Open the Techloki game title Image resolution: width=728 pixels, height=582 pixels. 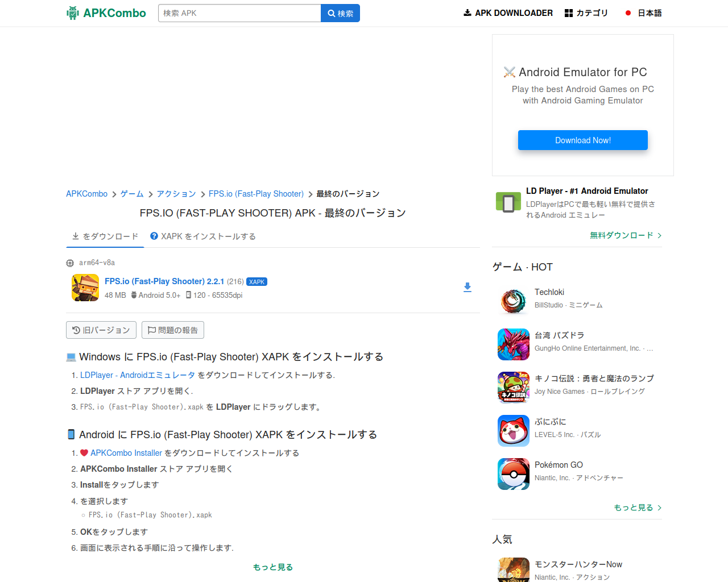pyautogui.click(x=549, y=292)
